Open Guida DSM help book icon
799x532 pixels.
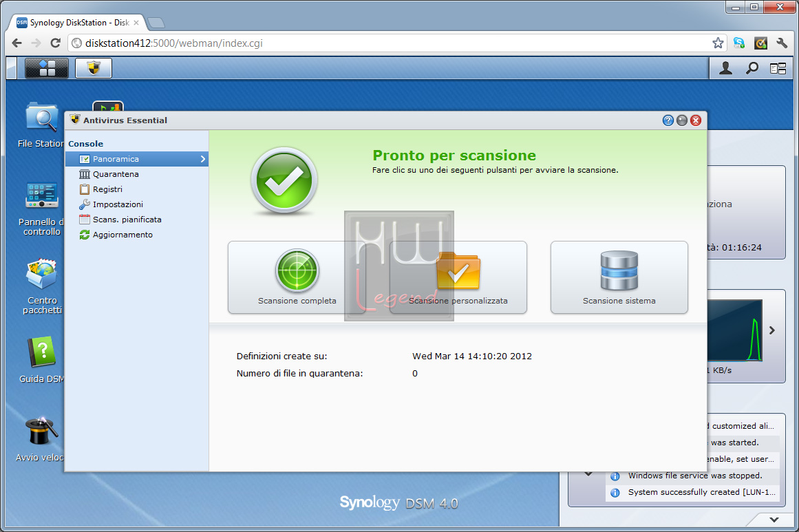click(42, 359)
